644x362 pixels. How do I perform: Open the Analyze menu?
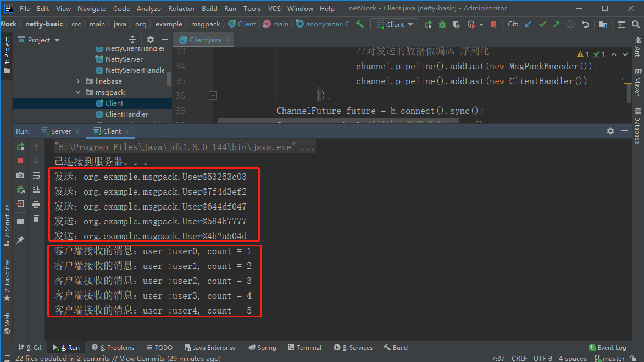[149, 8]
